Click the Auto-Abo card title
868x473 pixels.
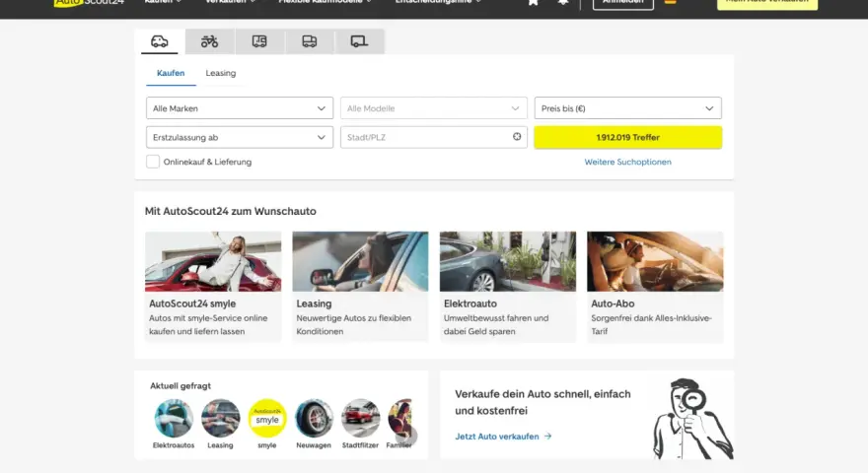point(613,304)
